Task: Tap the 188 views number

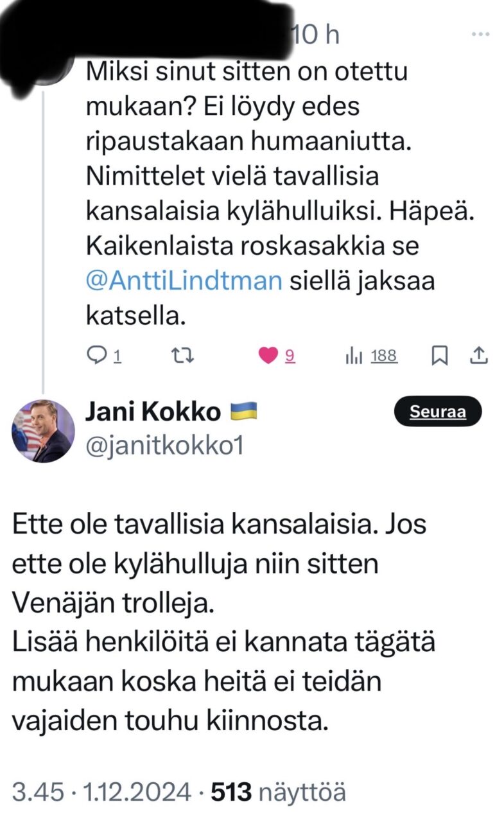Action: click(x=384, y=355)
